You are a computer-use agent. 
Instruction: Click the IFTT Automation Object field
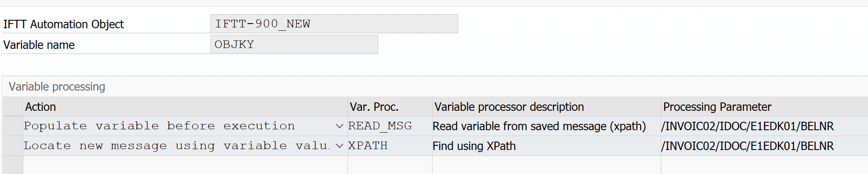coord(334,24)
